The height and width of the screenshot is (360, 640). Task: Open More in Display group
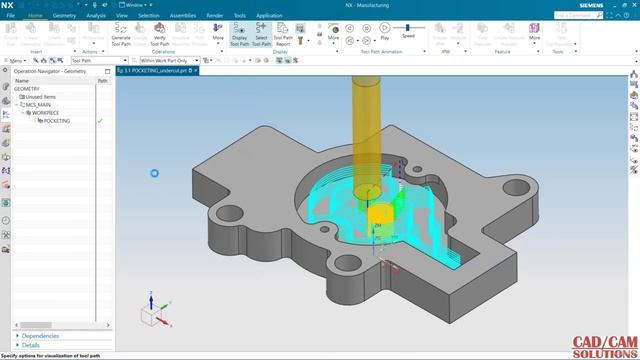(x=333, y=33)
